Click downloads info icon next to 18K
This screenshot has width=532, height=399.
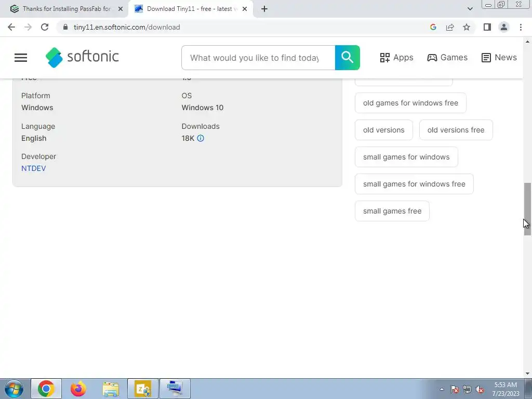(x=201, y=138)
